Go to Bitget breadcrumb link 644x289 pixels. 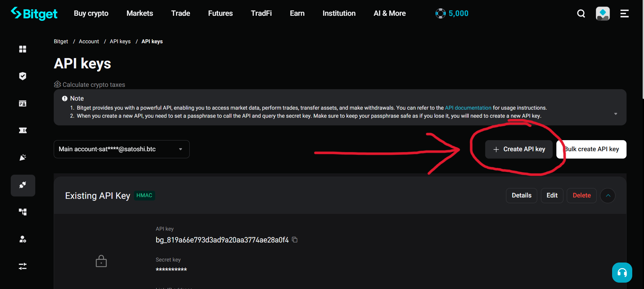(61, 42)
